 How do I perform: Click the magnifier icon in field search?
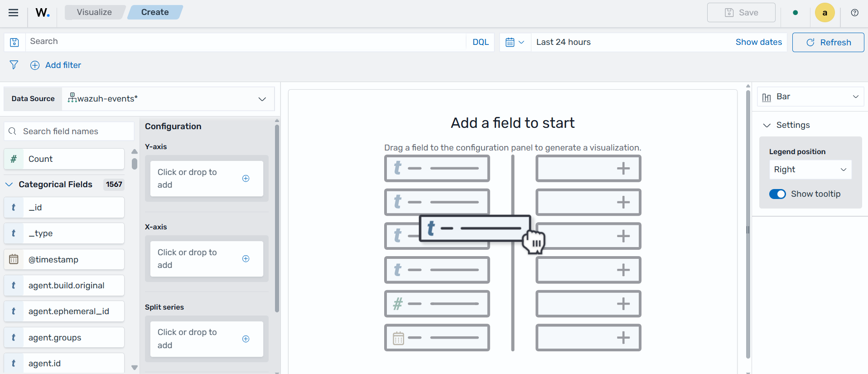click(x=13, y=131)
